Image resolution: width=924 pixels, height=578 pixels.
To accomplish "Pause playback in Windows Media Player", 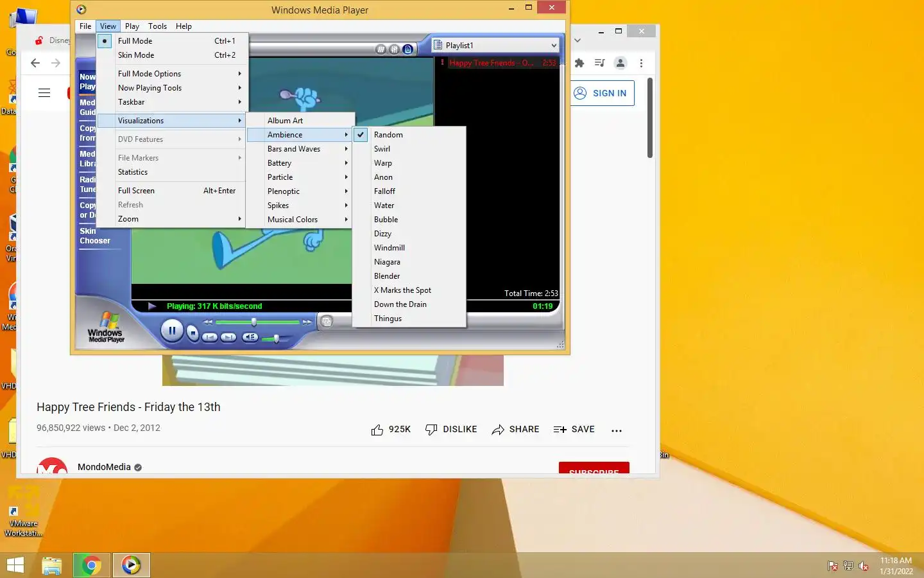I will (172, 331).
